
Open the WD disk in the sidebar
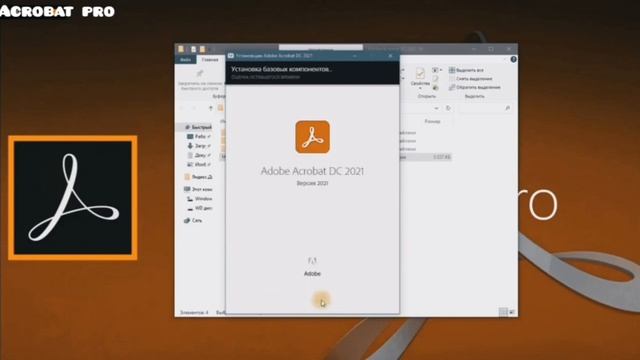(200, 208)
